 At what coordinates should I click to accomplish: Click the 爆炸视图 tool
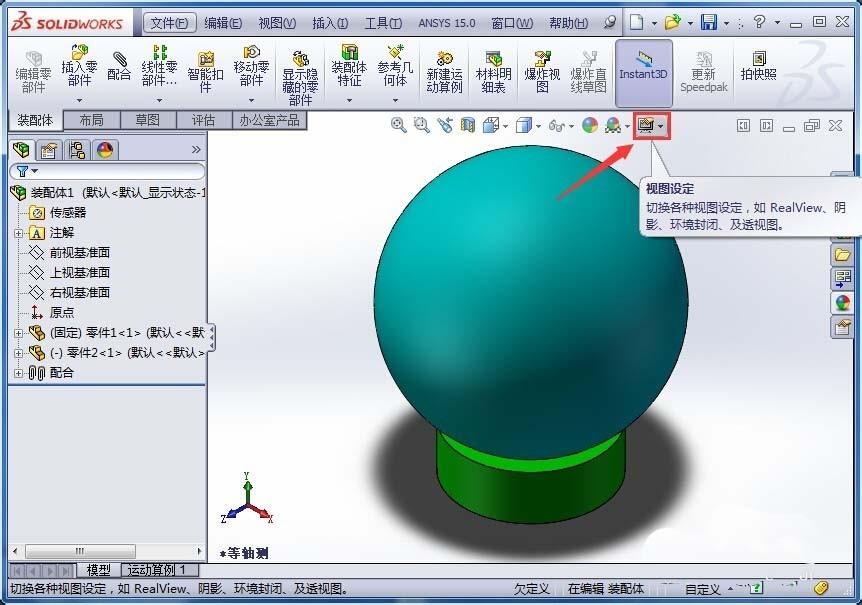coord(541,65)
